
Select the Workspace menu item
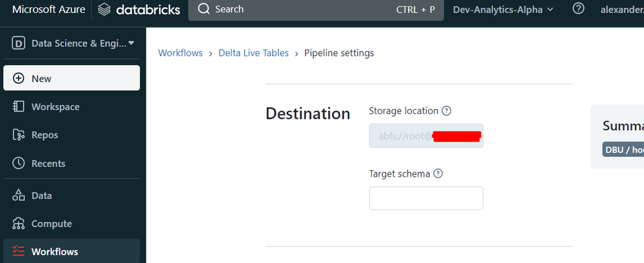click(55, 107)
